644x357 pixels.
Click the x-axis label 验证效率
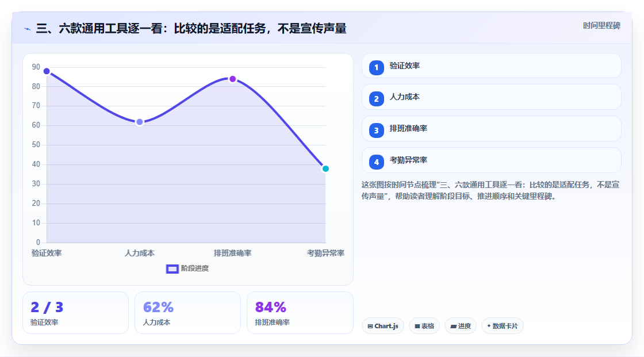[x=47, y=254]
